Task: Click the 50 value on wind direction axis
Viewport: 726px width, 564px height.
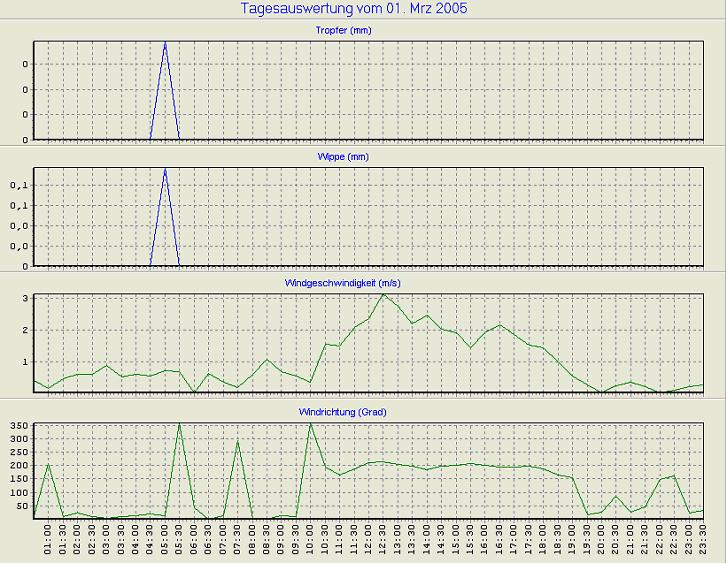Action: point(22,506)
